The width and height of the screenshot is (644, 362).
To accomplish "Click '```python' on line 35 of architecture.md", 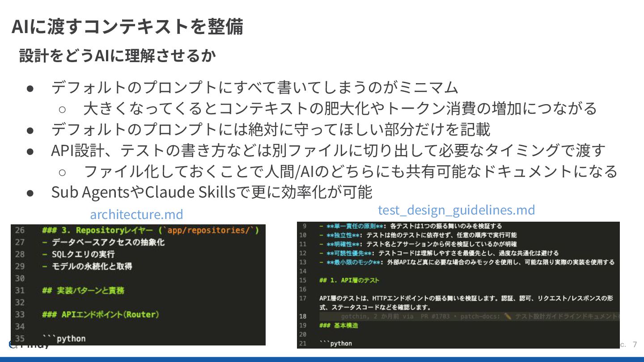I will click(64, 338).
